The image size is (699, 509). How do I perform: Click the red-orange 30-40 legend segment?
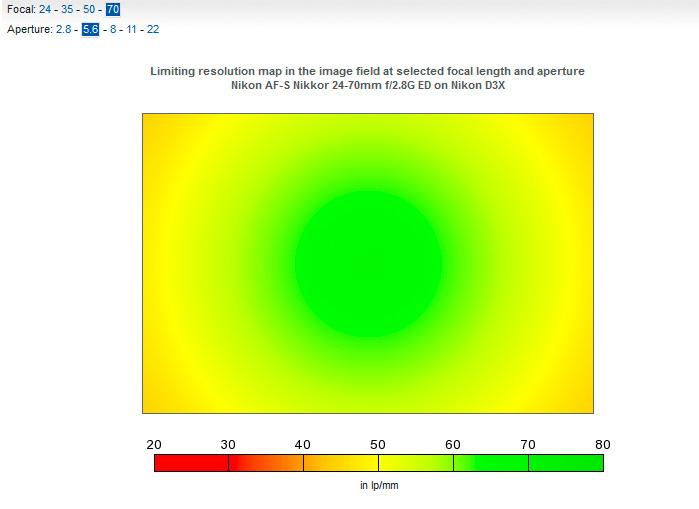point(266,463)
